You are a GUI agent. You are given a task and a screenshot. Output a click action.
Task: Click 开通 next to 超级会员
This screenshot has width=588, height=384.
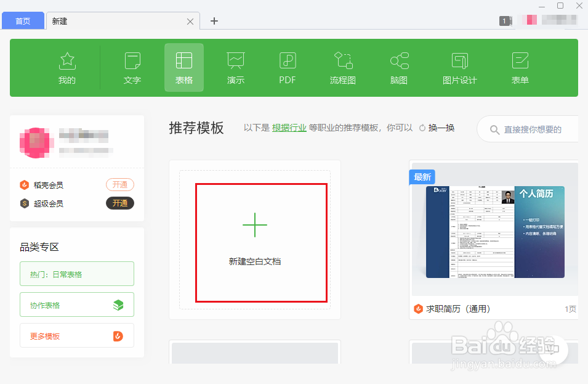point(119,203)
